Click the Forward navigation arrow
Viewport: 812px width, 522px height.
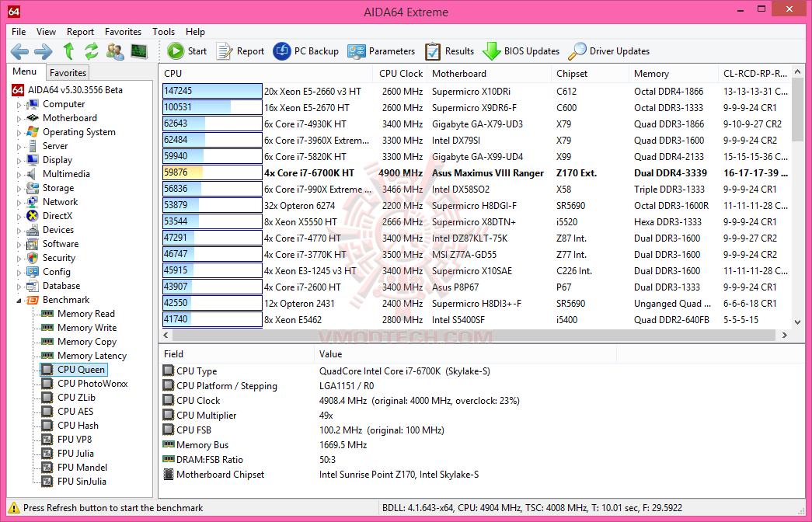[x=44, y=51]
